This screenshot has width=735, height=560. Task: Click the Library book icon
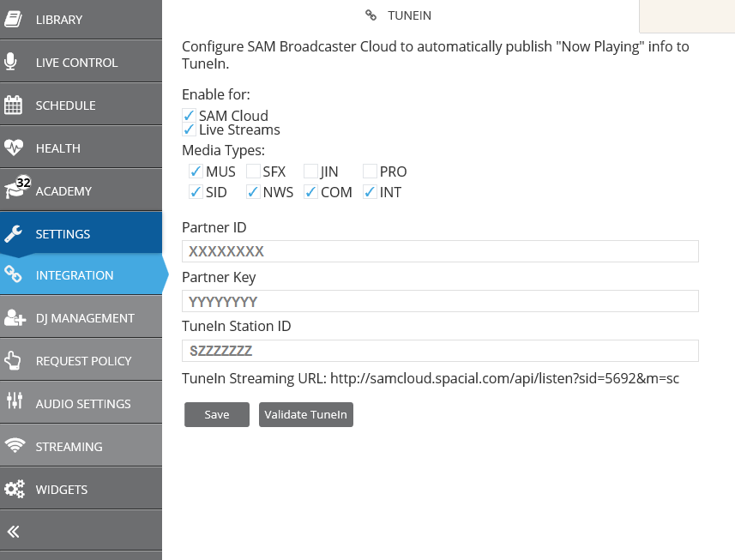coord(13,19)
